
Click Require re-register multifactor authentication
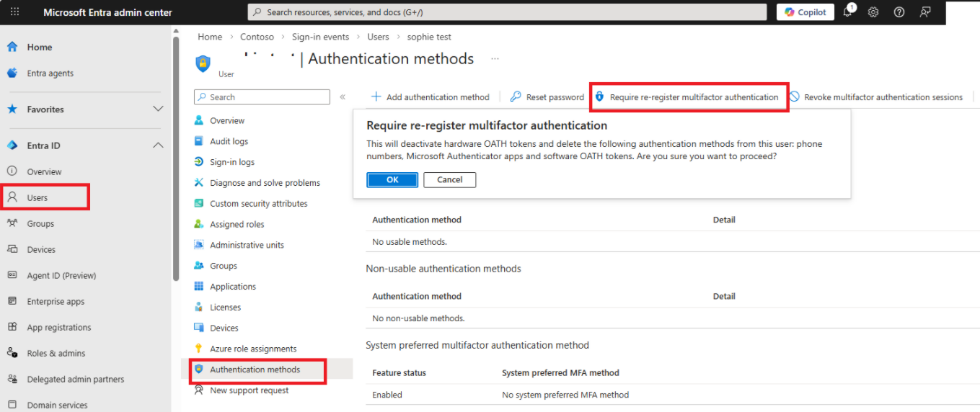[687, 97]
